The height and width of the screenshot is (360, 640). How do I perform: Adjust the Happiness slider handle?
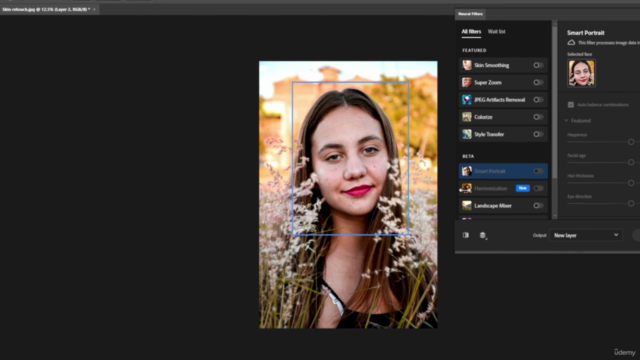click(631, 142)
